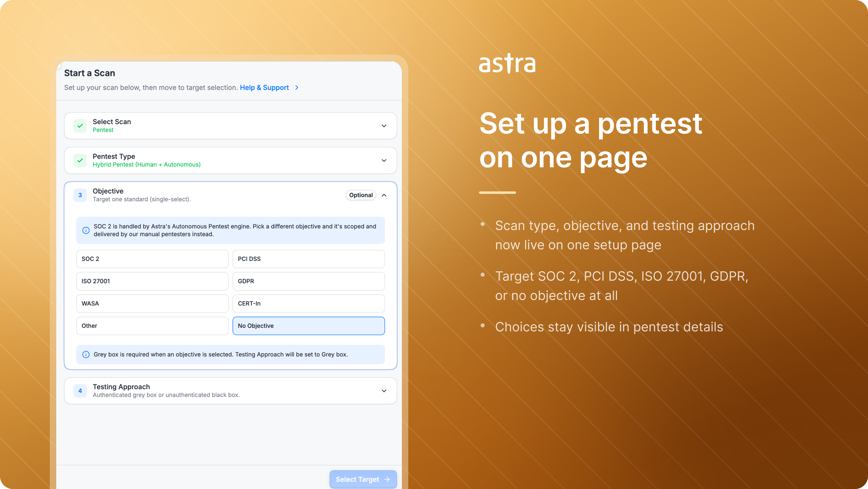
Task: Click the 'Scan type, objective, and testing approach' bullet
Action: (x=625, y=235)
